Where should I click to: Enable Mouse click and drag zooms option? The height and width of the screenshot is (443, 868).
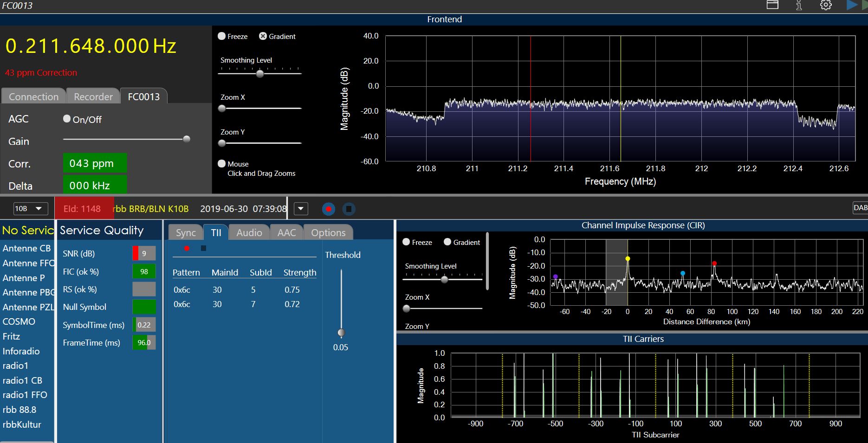222,164
